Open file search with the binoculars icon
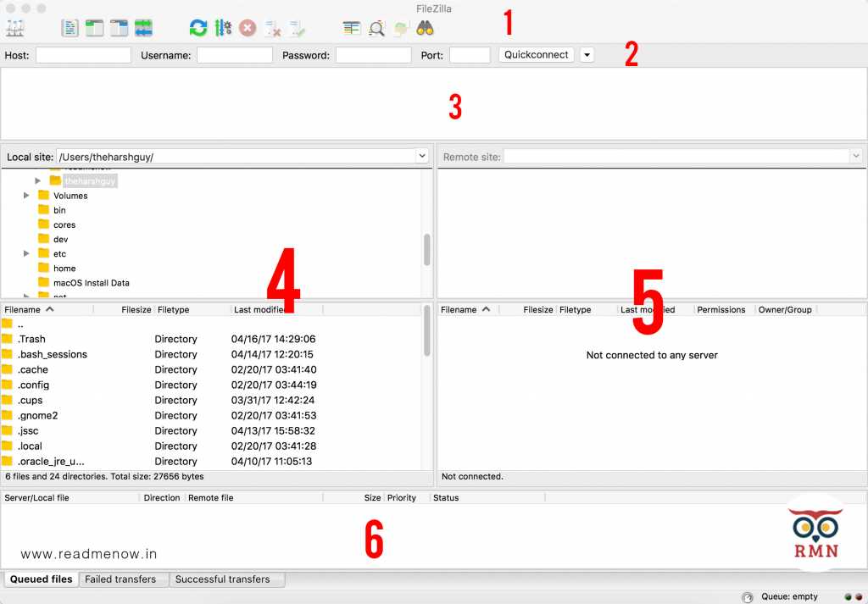Viewport: 868px width, 604px height. click(x=425, y=27)
